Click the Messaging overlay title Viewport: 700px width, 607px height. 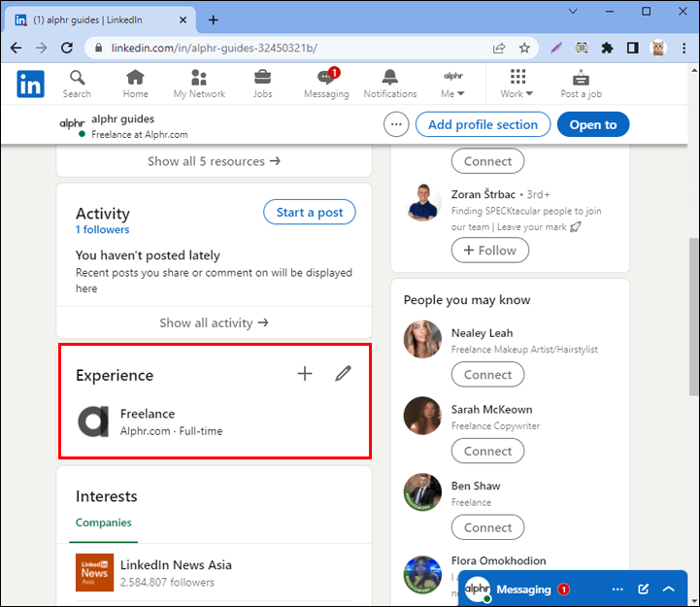pos(523,590)
